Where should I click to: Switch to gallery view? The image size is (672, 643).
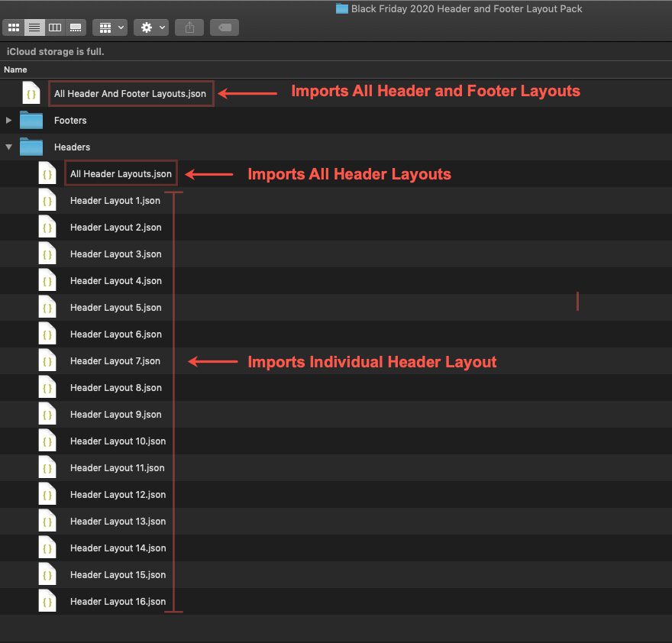click(75, 27)
